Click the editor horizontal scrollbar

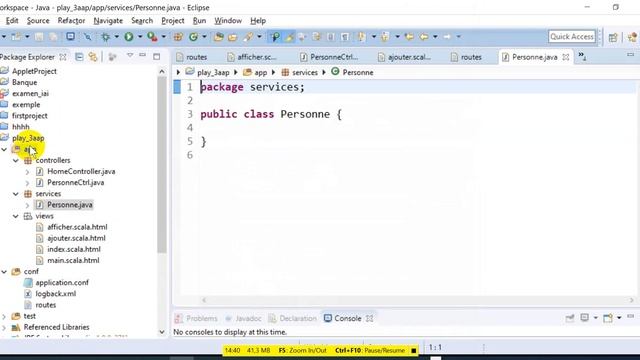pyautogui.click(x=417, y=300)
